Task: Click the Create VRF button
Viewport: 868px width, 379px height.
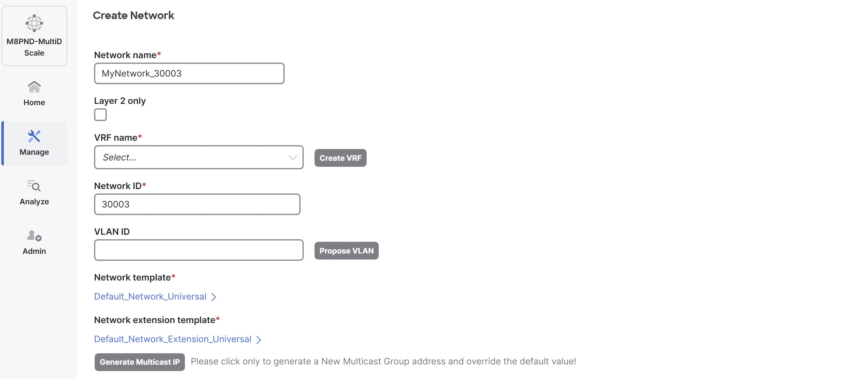Action: pos(340,158)
